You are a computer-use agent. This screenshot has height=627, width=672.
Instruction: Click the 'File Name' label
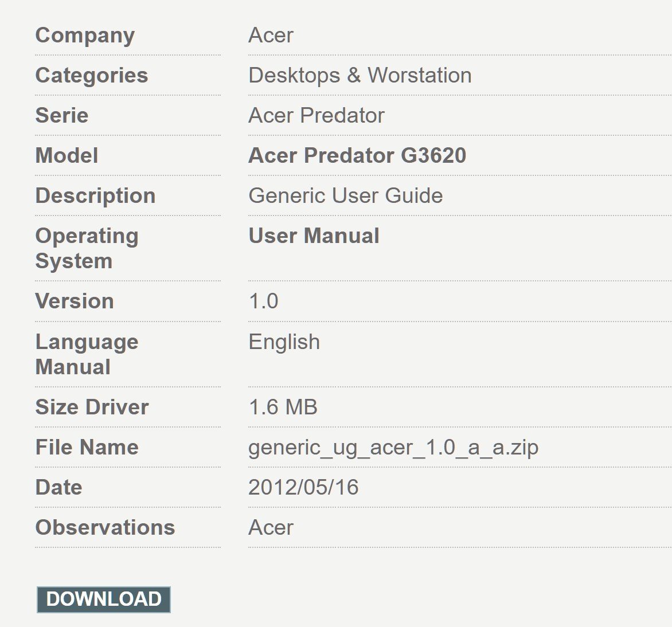pyautogui.click(x=87, y=448)
